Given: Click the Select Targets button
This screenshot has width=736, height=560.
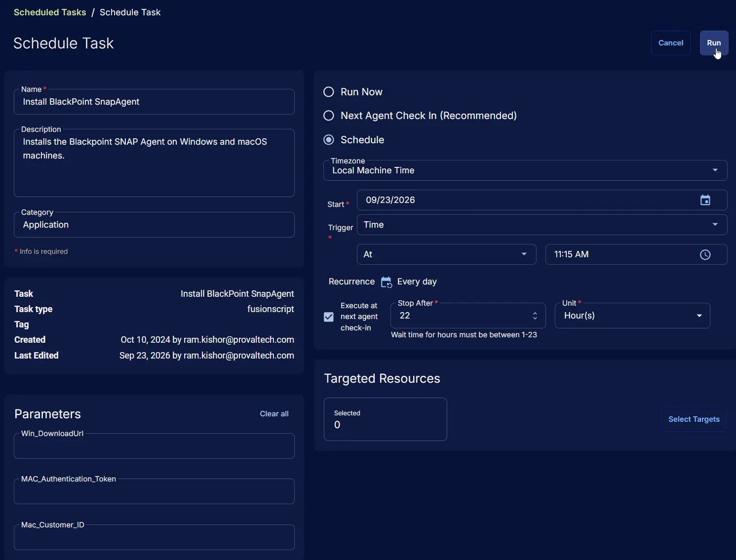Looking at the screenshot, I should coord(694,419).
